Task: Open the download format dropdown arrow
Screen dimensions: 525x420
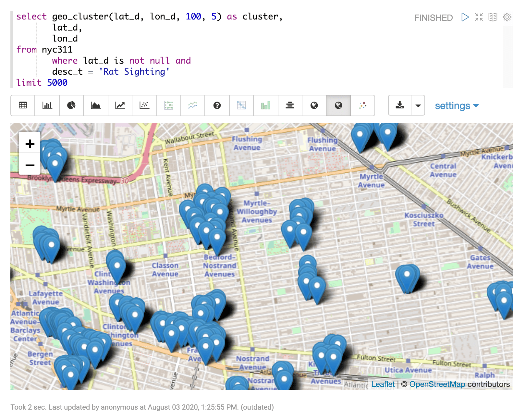Action: click(x=418, y=105)
